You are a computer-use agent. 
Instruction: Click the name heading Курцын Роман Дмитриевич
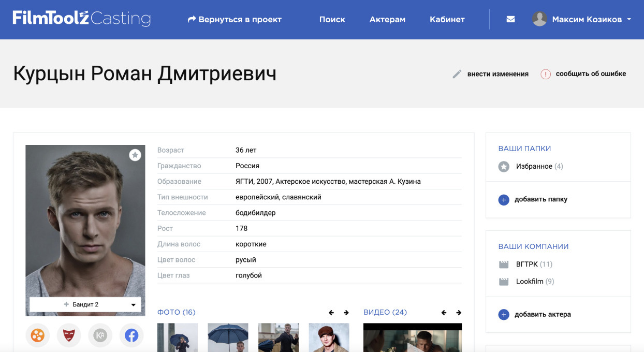click(145, 74)
